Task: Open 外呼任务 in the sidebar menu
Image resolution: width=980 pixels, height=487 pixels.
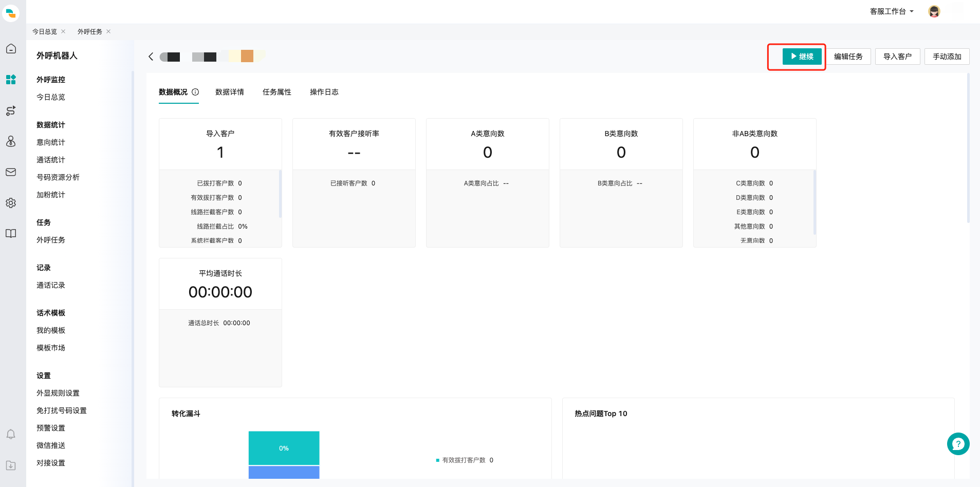Action: (51, 240)
